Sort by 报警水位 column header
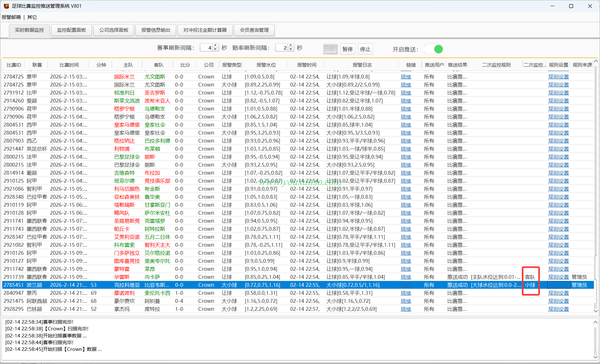 tap(266, 65)
